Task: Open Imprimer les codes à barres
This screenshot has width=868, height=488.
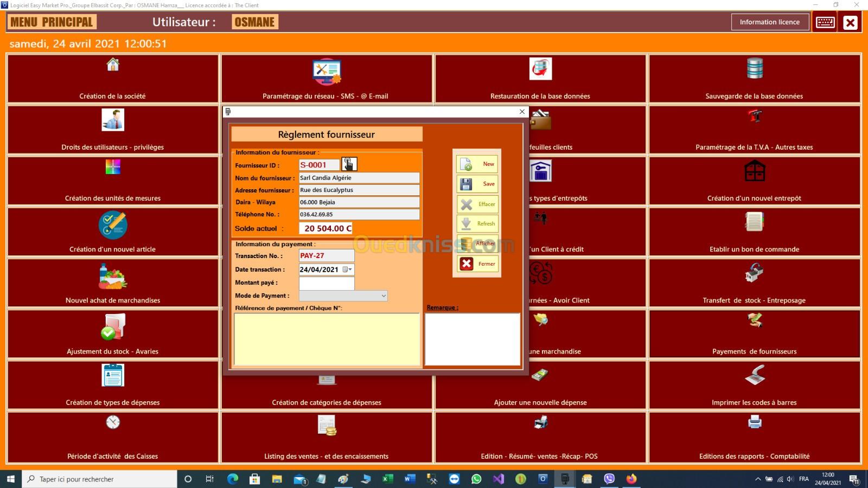Action: click(754, 384)
